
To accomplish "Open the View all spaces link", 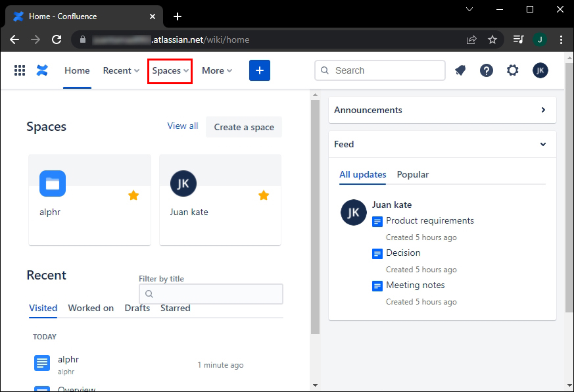I will (182, 126).
